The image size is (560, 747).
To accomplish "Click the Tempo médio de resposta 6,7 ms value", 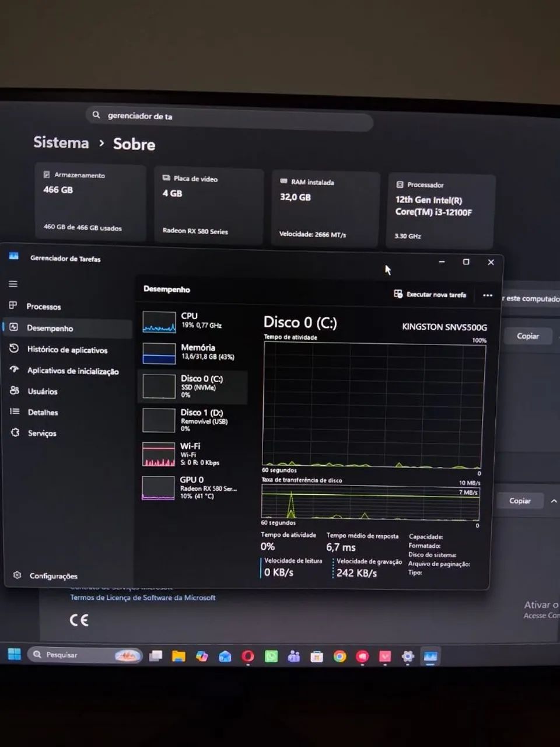I will [341, 547].
